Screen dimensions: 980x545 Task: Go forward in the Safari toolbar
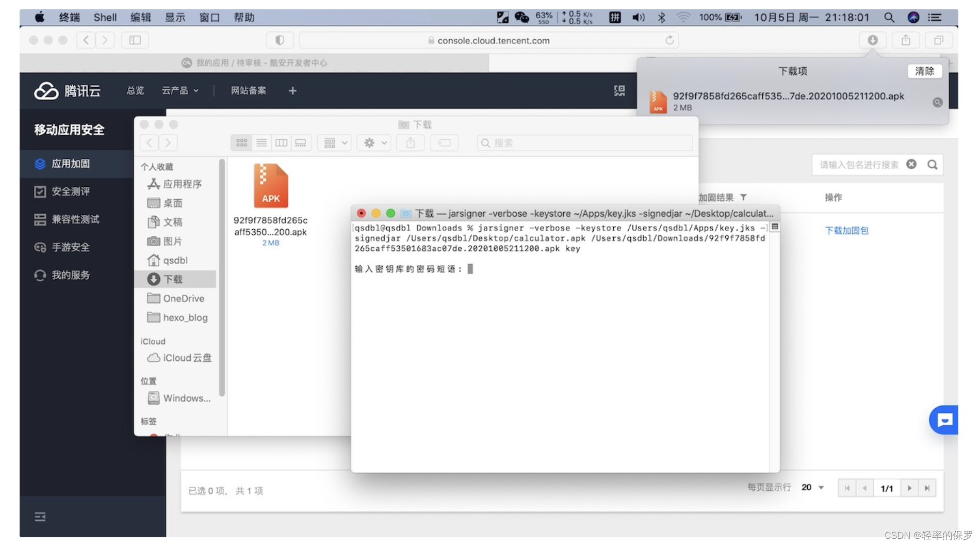(105, 40)
